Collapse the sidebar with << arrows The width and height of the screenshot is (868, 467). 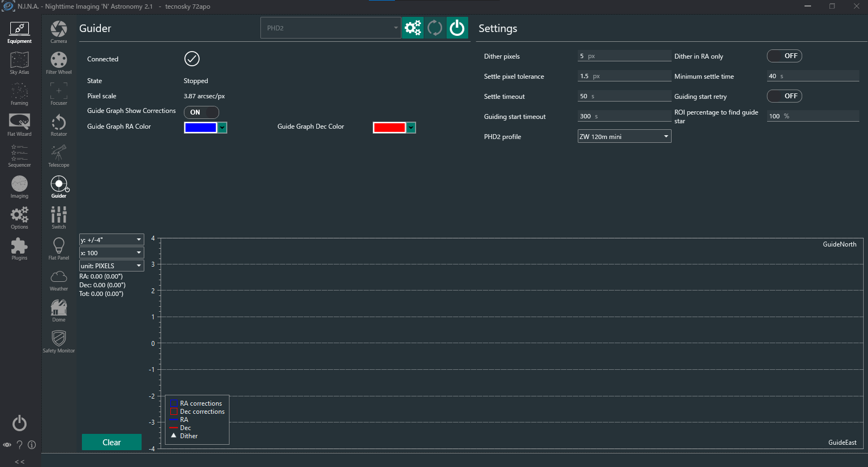point(20,462)
